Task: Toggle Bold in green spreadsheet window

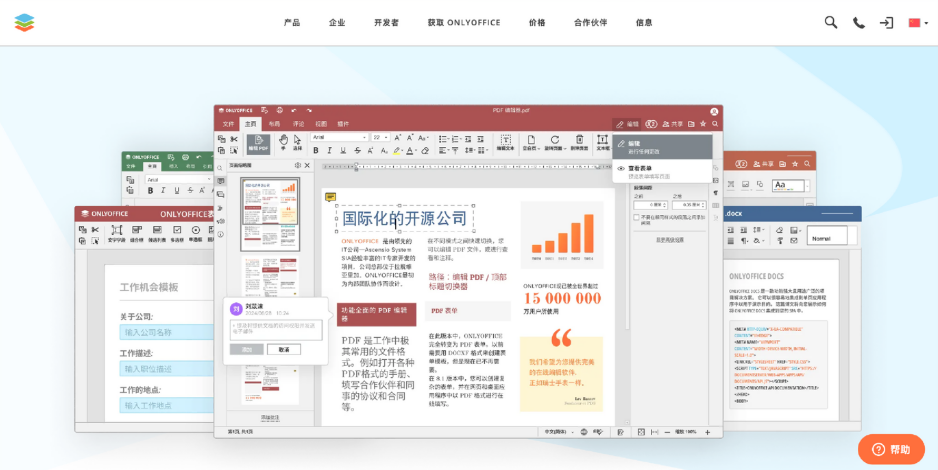Action: pyautogui.click(x=150, y=191)
